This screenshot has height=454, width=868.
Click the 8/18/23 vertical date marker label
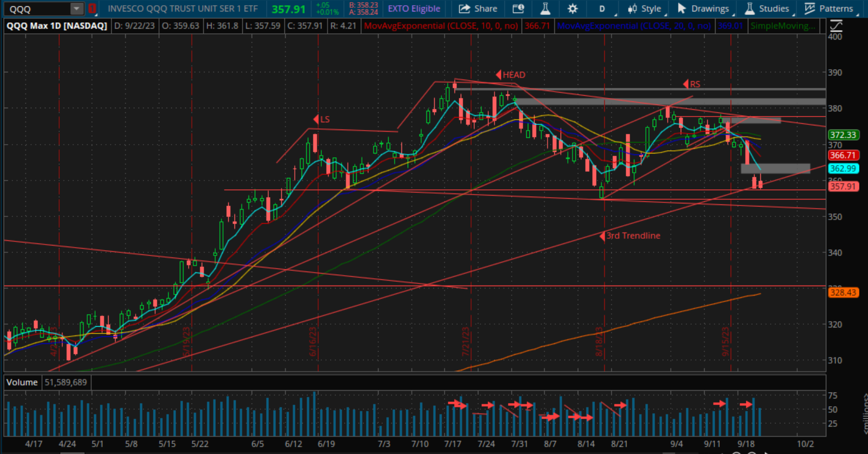click(599, 342)
